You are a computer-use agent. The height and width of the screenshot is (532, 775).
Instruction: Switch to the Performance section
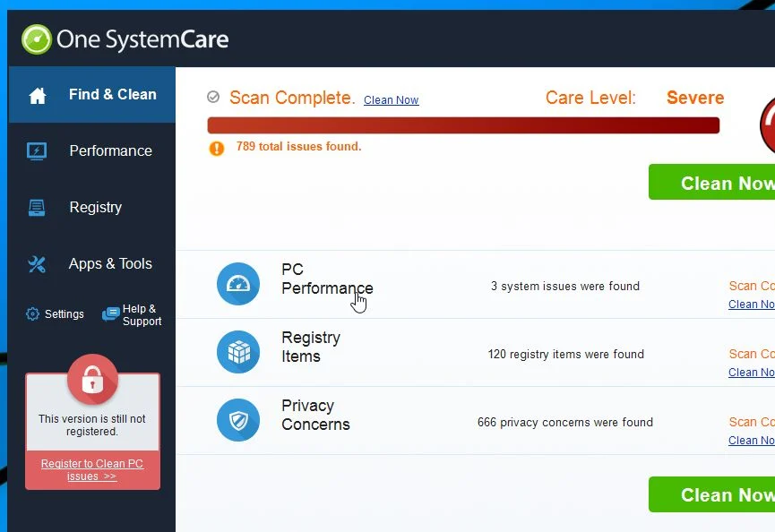[x=92, y=151]
